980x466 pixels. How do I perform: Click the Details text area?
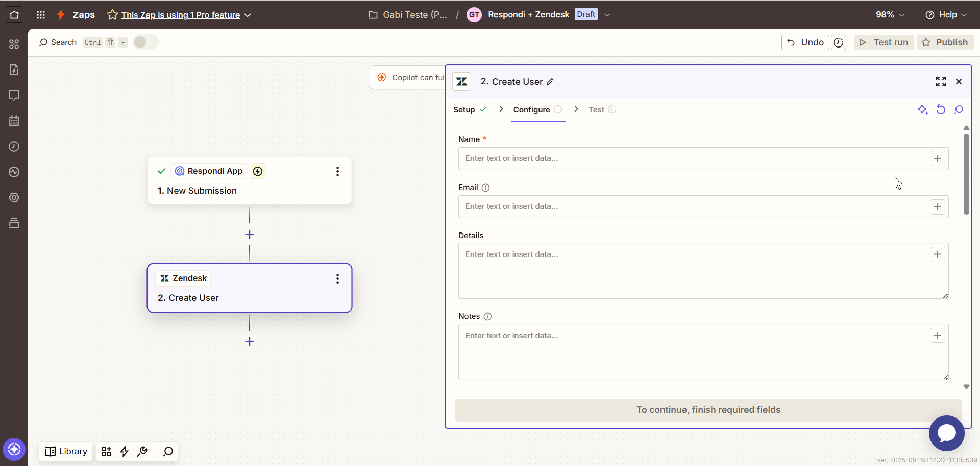(x=703, y=271)
